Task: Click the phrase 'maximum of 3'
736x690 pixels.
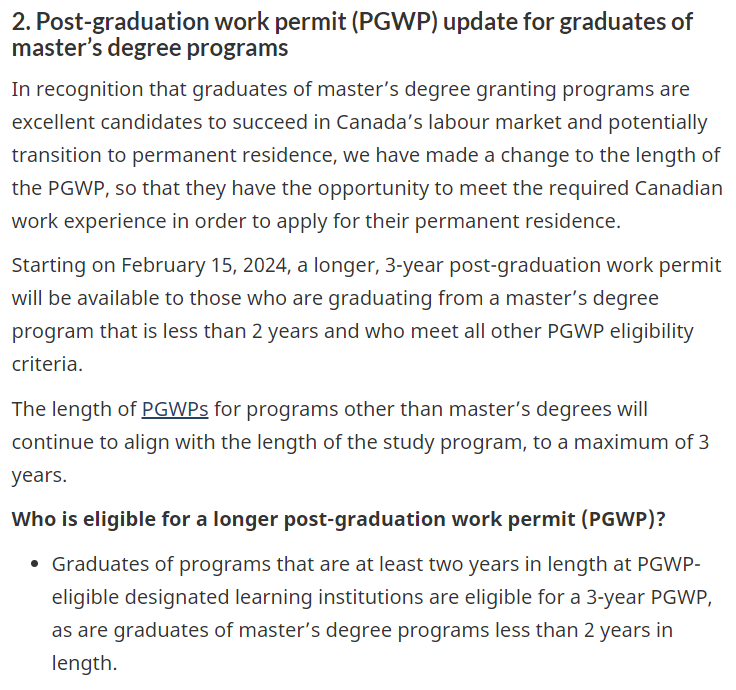Action: pyautogui.click(x=641, y=442)
